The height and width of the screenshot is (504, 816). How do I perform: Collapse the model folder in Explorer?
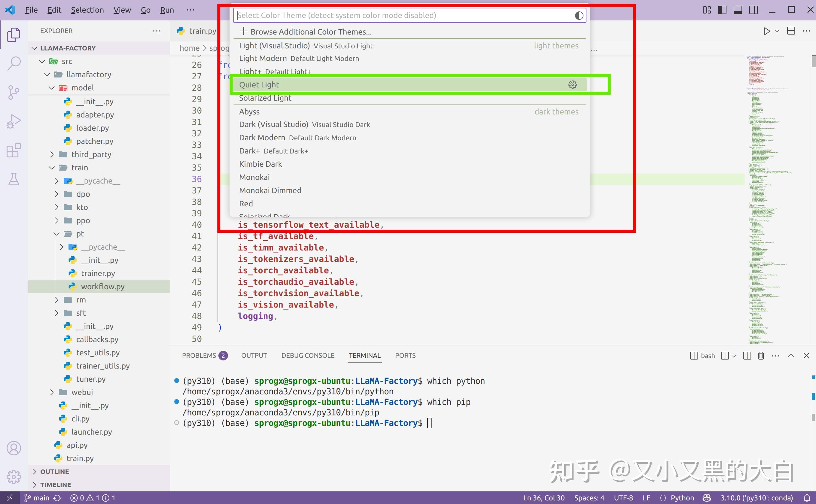coord(52,88)
